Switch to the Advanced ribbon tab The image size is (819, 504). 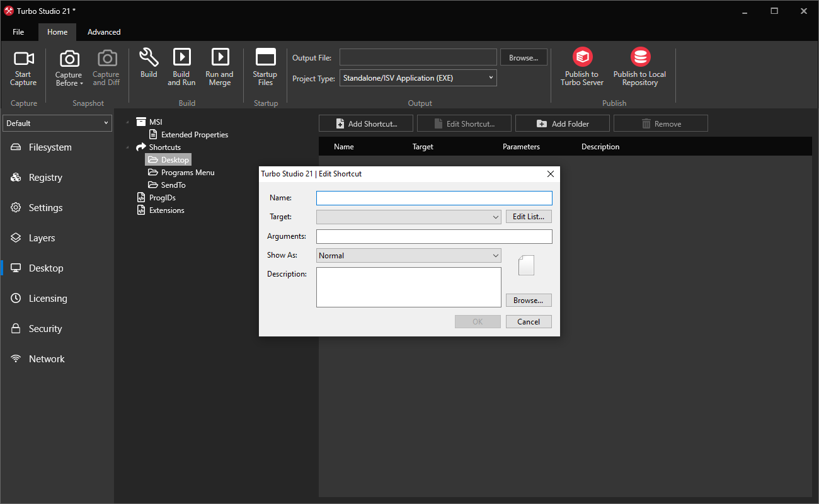click(103, 31)
